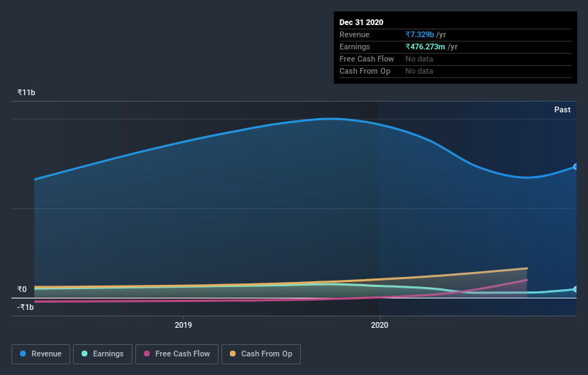This screenshot has width=588, height=375.
Task: Click the ₹7.329b revenue value
Action: (x=420, y=34)
